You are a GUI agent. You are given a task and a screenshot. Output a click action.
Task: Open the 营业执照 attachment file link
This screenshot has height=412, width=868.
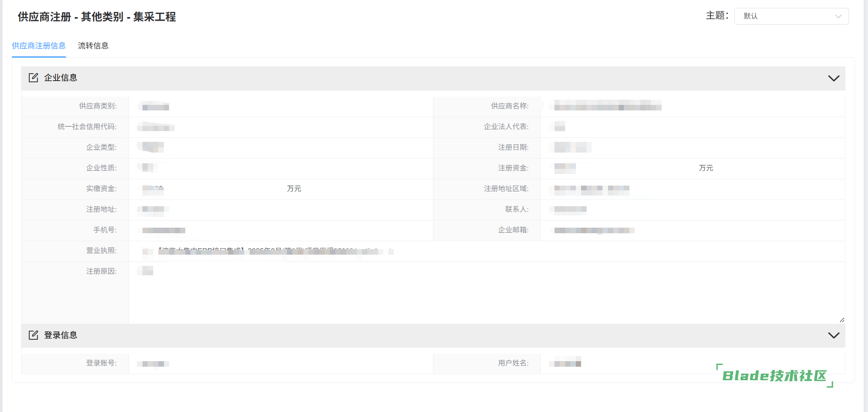270,251
